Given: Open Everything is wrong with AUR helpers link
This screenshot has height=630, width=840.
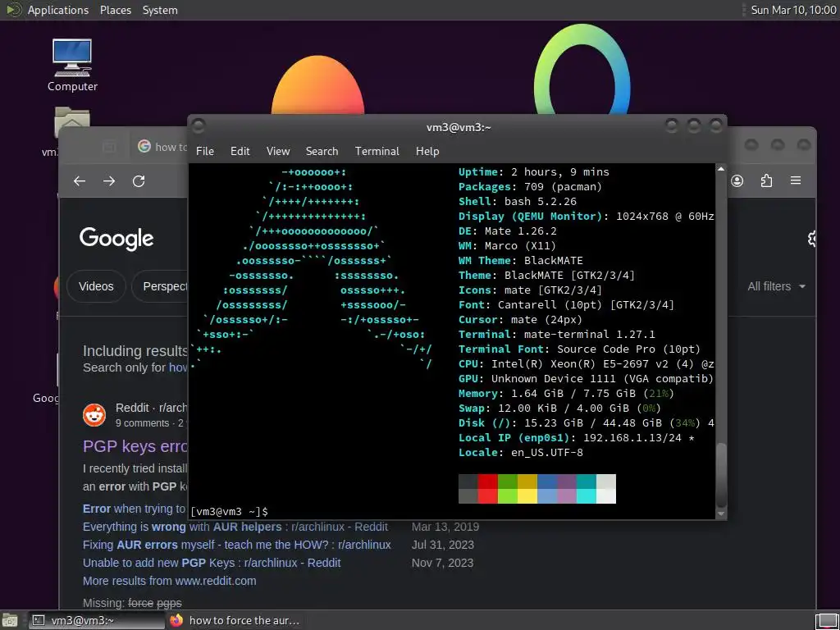Looking at the screenshot, I should coord(235,527).
